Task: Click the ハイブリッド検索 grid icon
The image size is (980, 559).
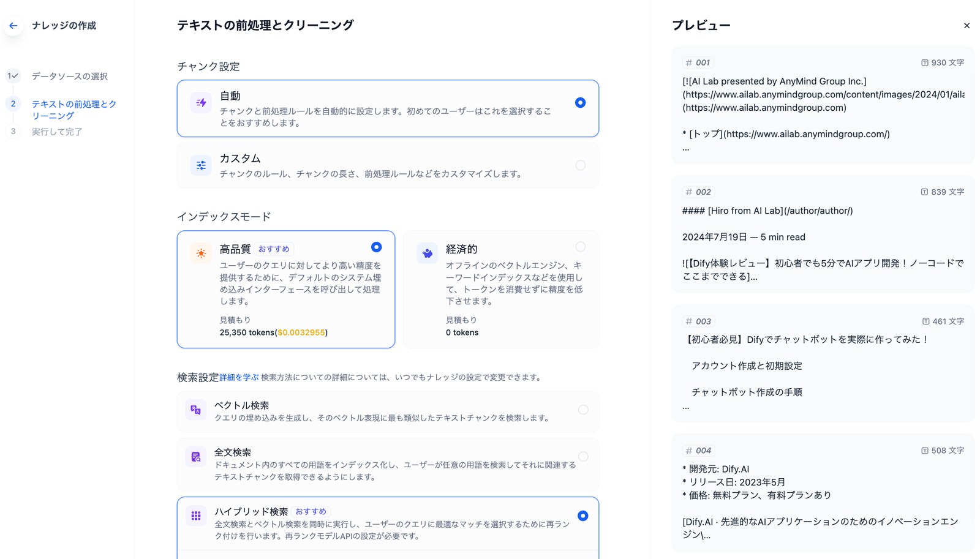Action: pyautogui.click(x=195, y=516)
